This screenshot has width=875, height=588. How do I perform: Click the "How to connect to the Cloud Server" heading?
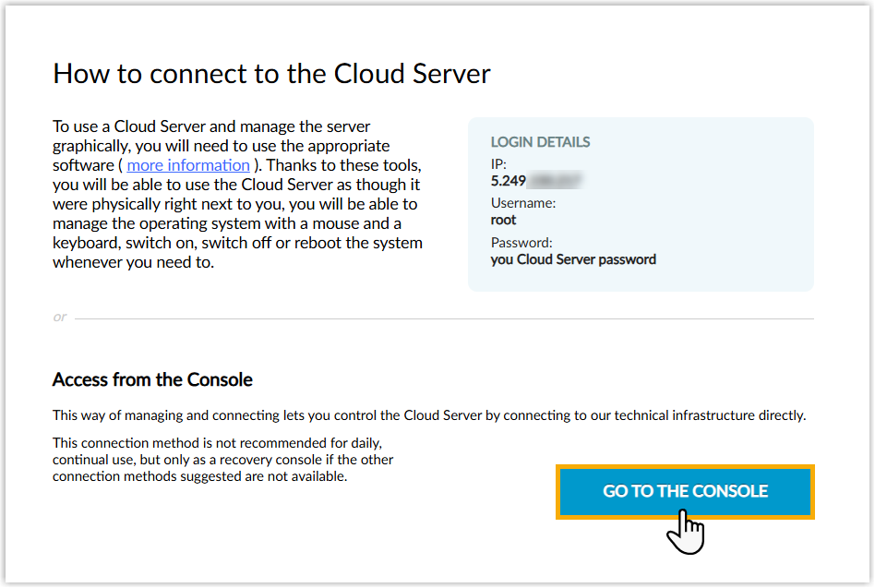tap(271, 74)
